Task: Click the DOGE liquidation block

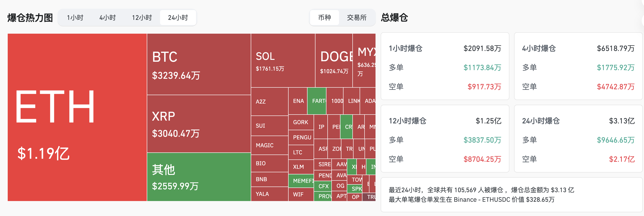Action: [x=334, y=61]
